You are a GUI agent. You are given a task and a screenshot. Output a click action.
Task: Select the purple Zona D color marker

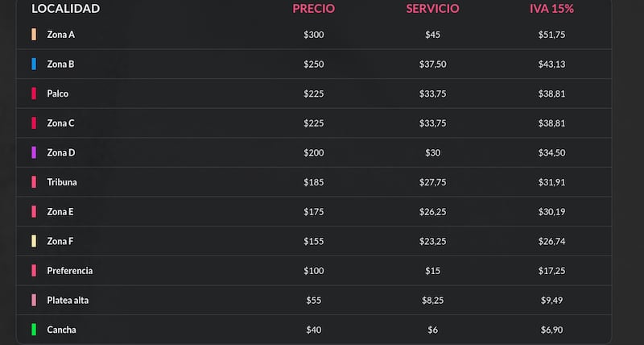(34, 152)
